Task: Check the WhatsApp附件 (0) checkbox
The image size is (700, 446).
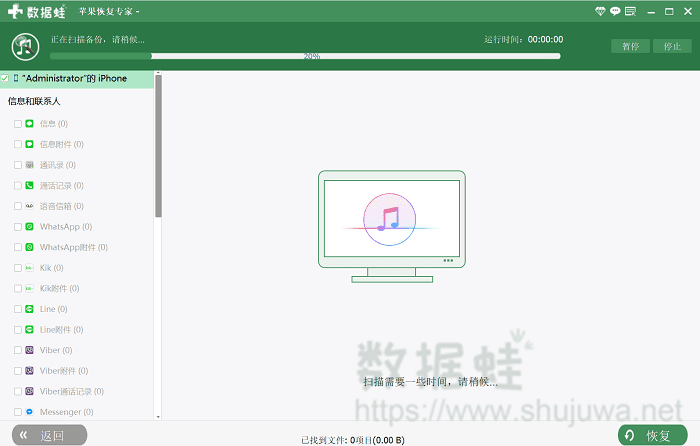Action: click(18, 247)
